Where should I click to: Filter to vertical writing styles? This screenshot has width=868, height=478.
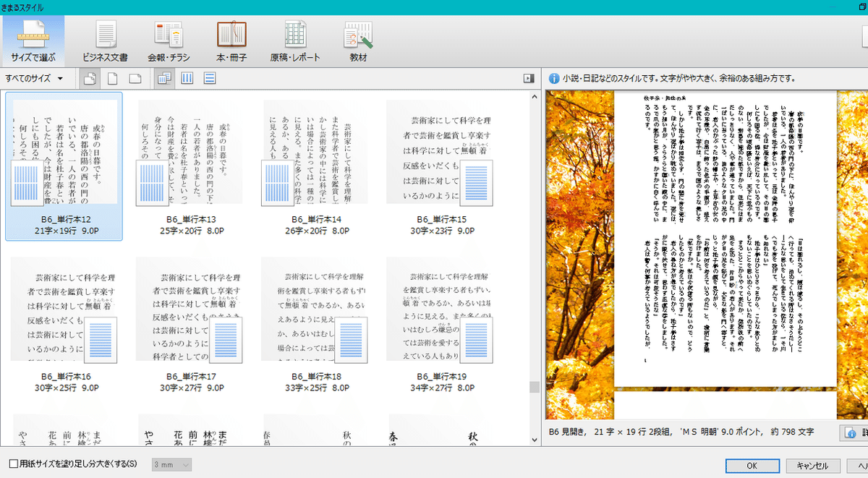(187, 78)
